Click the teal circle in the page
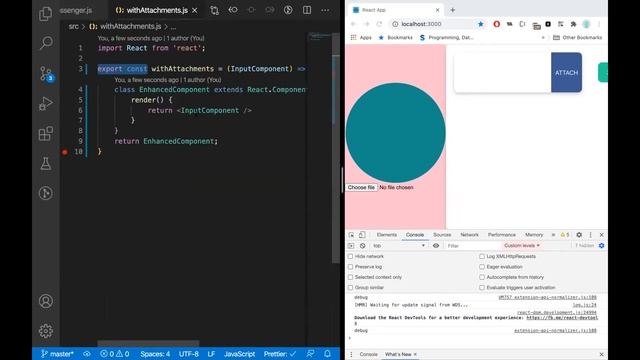This screenshot has width=640, height=360. pyautogui.click(x=396, y=133)
